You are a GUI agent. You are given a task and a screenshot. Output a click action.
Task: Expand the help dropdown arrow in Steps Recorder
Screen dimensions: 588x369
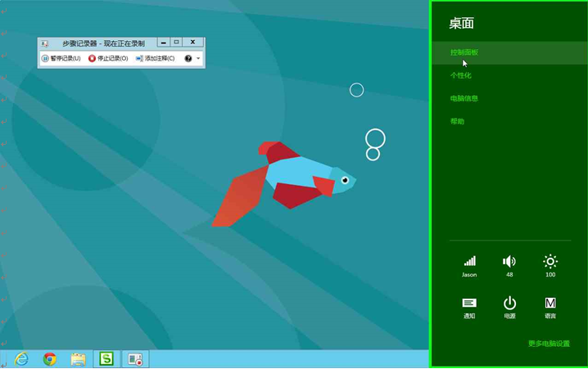point(198,59)
